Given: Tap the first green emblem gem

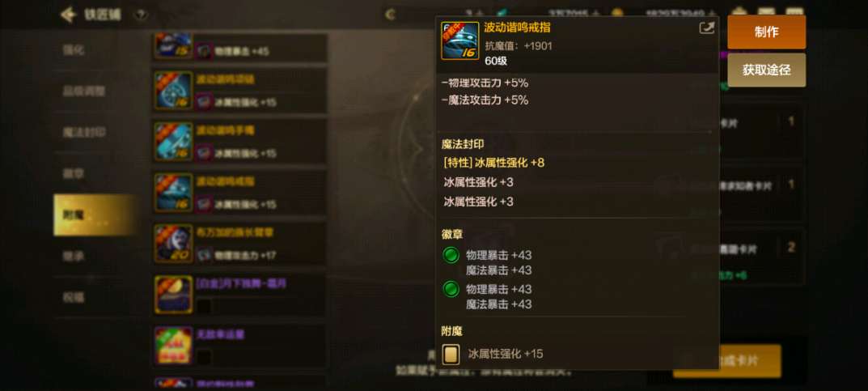Looking at the screenshot, I should click(451, 255).
